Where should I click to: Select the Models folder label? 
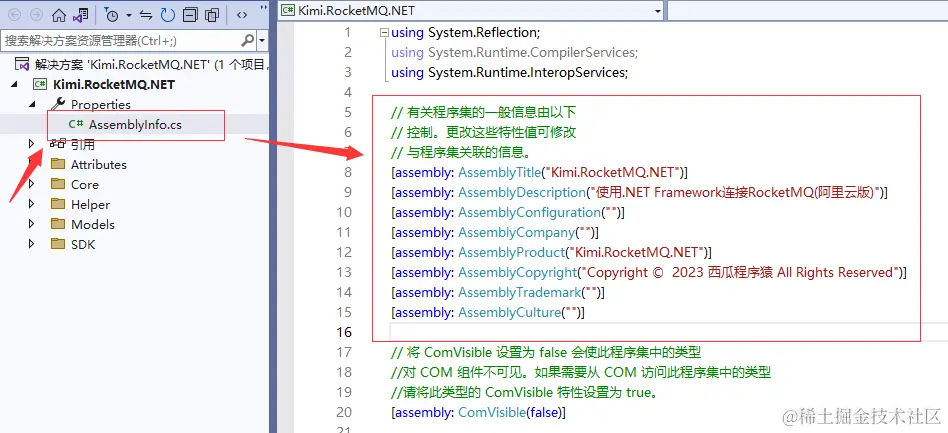click(93, 224)
